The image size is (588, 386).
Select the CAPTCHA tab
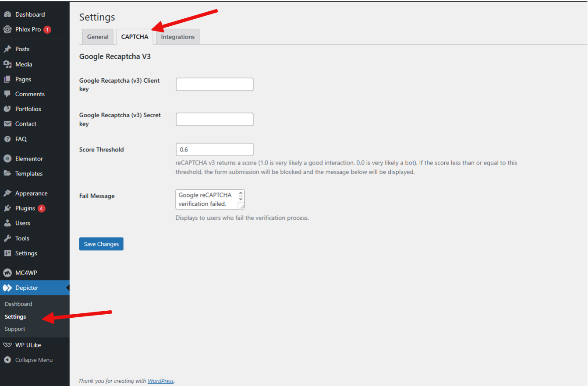(135, 37)
